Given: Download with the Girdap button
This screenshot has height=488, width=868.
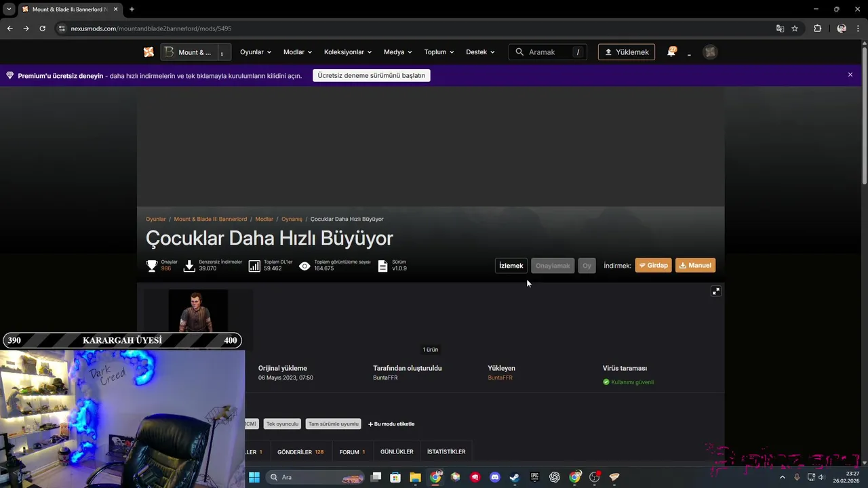Looking at the screenshot, I should (654, 266).
